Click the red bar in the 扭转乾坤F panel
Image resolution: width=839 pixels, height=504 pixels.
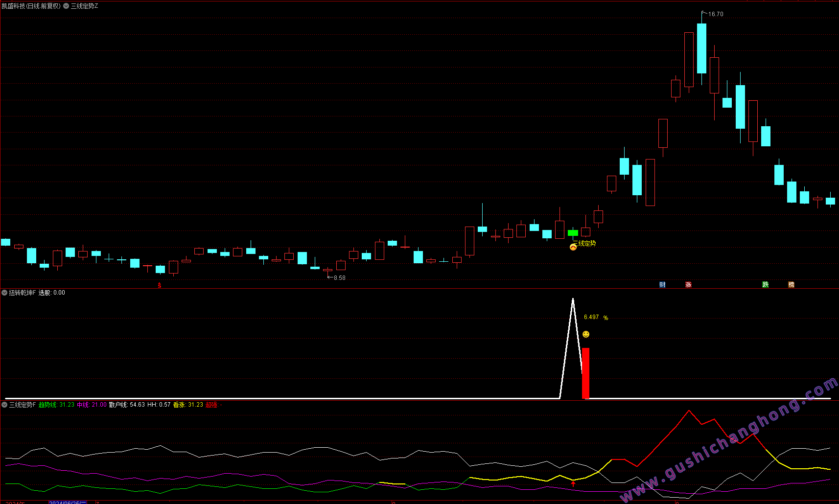point(585,373)
